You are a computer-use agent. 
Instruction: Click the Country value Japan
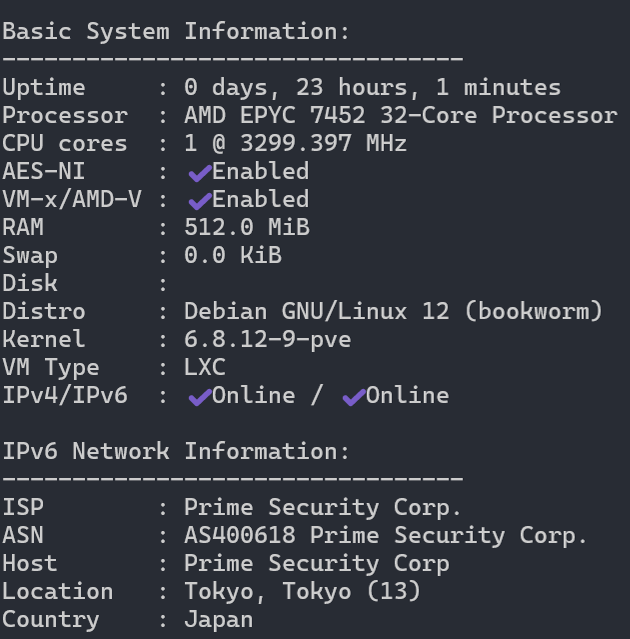click(218, 619)
